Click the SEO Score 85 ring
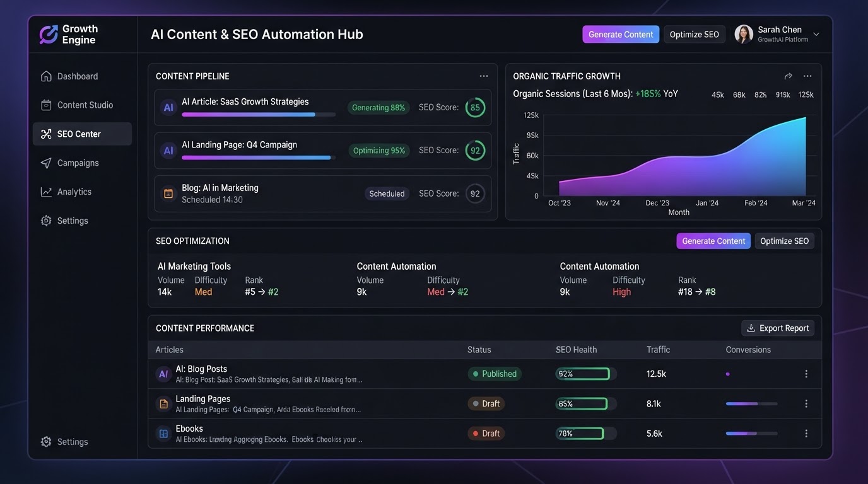This screenshot has width=868, height=484. coord(475,107)
